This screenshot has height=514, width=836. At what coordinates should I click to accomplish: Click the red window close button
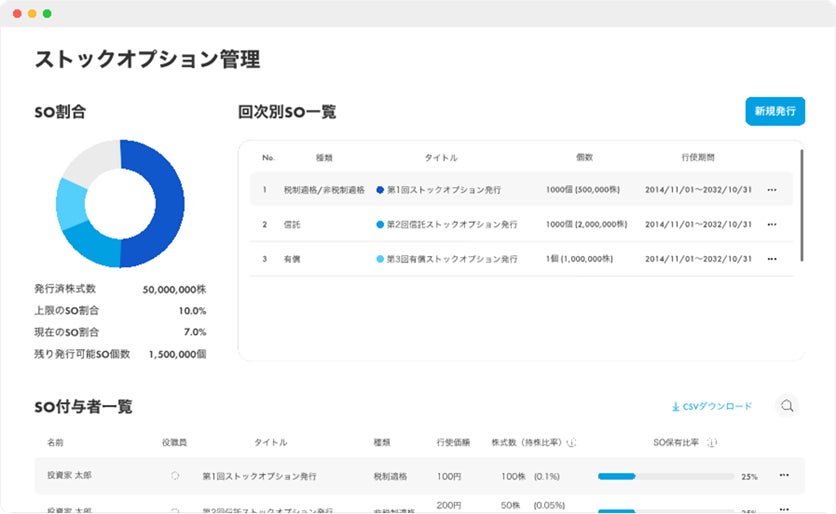(x=16, y=14)
